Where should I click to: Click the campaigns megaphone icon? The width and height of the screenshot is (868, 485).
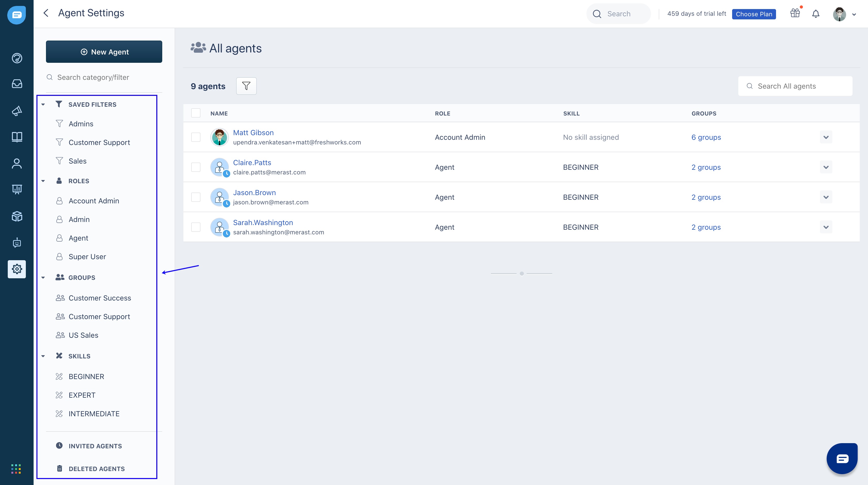pos(17,110)
